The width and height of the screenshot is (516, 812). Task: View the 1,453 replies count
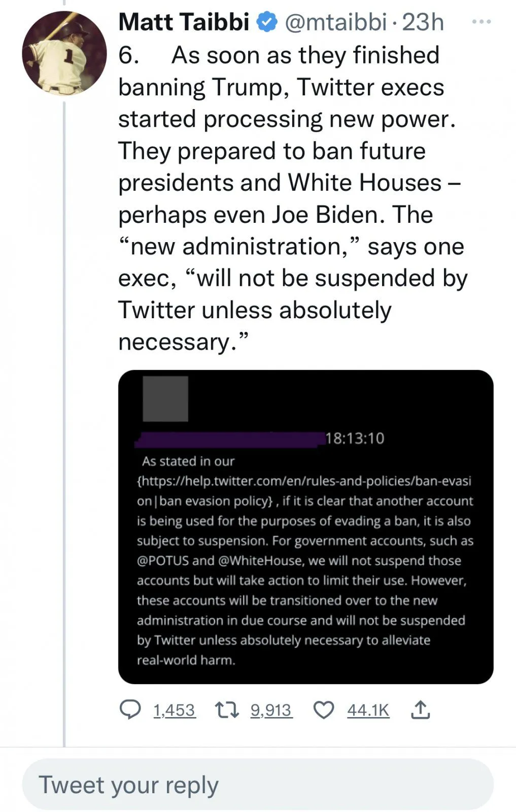[x=174, y=710]
